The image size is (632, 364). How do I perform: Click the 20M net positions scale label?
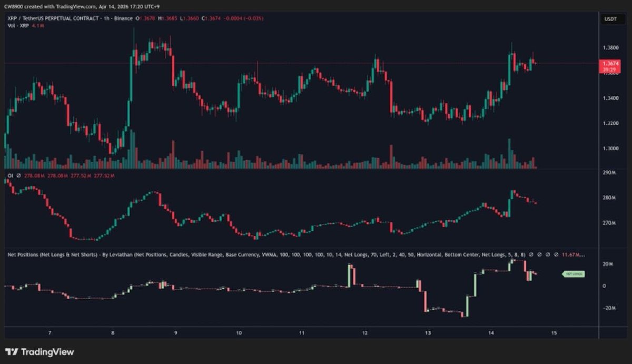[x=607, y=264]
